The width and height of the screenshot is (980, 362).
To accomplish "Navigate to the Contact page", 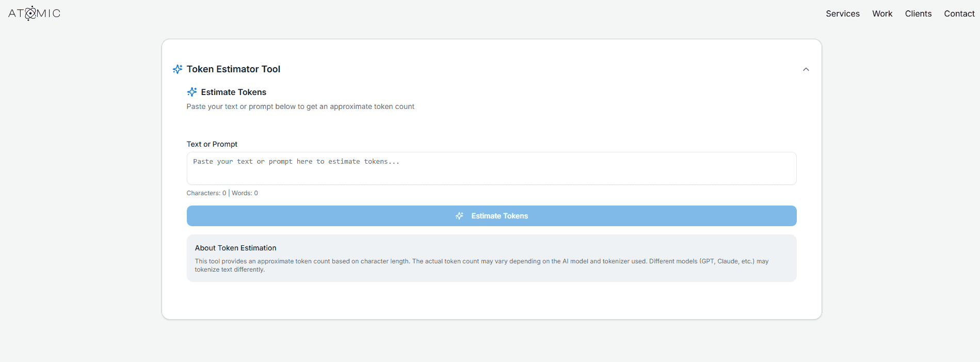I will [x=959, y=13].
